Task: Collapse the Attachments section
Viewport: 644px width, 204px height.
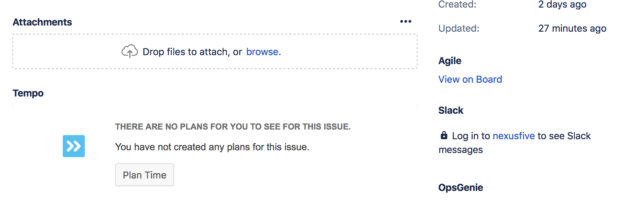Action: pyautogui.click(x=42, y=22)
